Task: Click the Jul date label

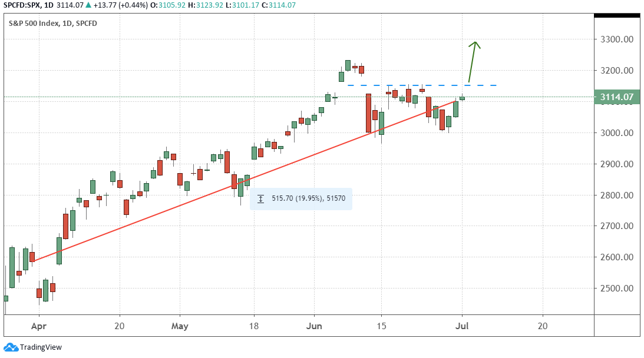Action: (462, 326)
